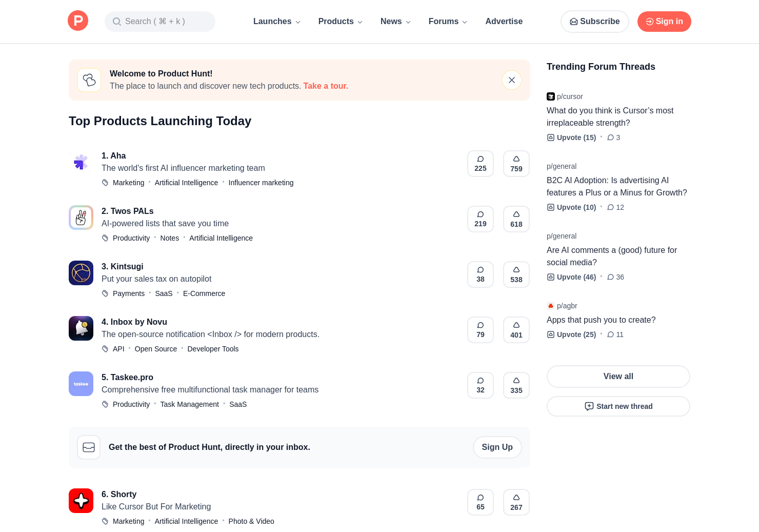The height and width of the screenshot is (532, 759).
Task: Upvote the 'Apps that push you to create?' thread
Action: (571, 334)
